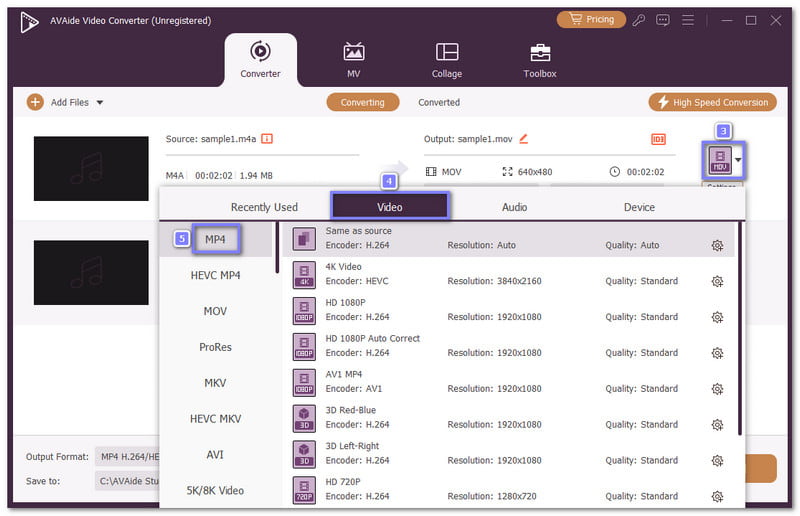Screen dimensions: 800x516
Task: Open the feedback chat icon
Action: [663, 20]
